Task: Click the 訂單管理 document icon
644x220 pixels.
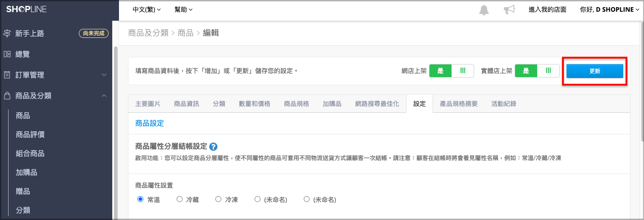Action: coord(7,75)
